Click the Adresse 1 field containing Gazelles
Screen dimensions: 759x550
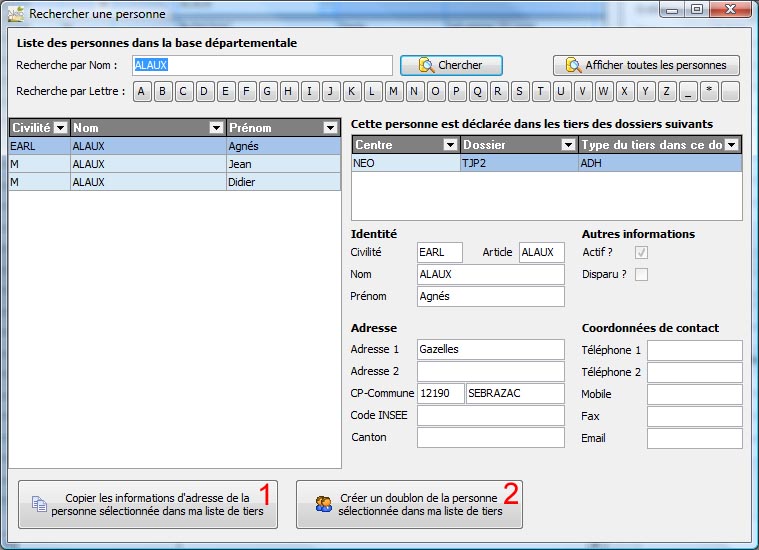[x=491, y=350]
